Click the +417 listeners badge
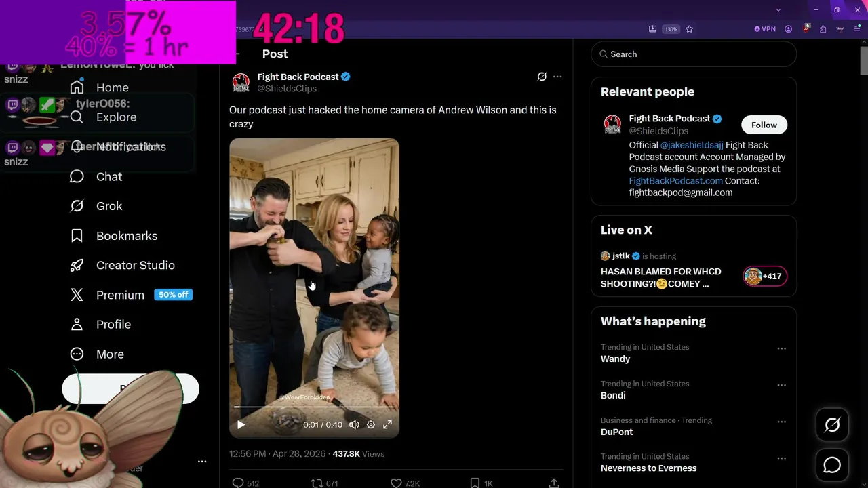The image size is (868, 488). pyautogui.click(x=765, y=276)
